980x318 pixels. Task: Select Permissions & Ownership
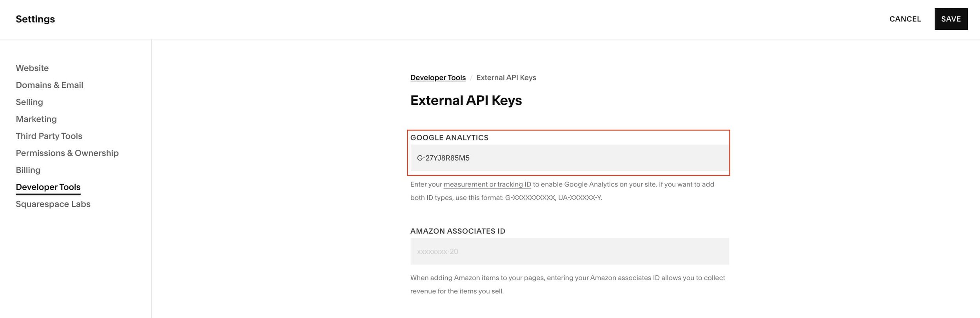(x=67, y=153)
